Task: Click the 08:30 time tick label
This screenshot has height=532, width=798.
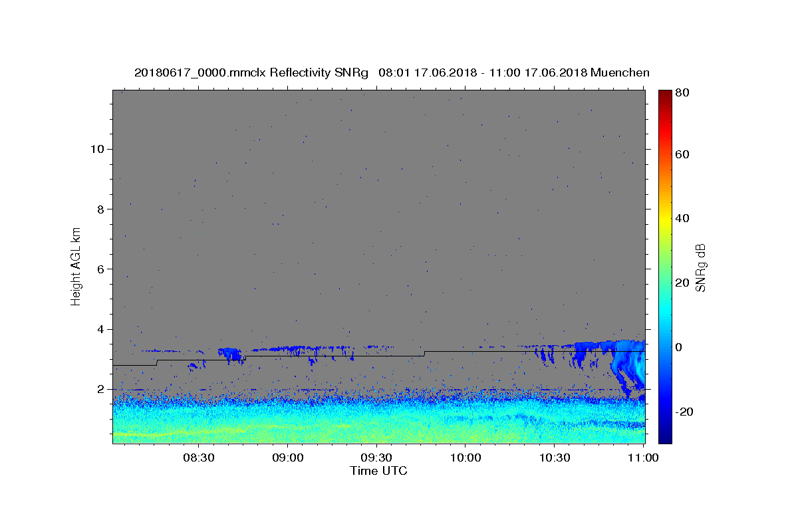Action: (x=198, y=458)
